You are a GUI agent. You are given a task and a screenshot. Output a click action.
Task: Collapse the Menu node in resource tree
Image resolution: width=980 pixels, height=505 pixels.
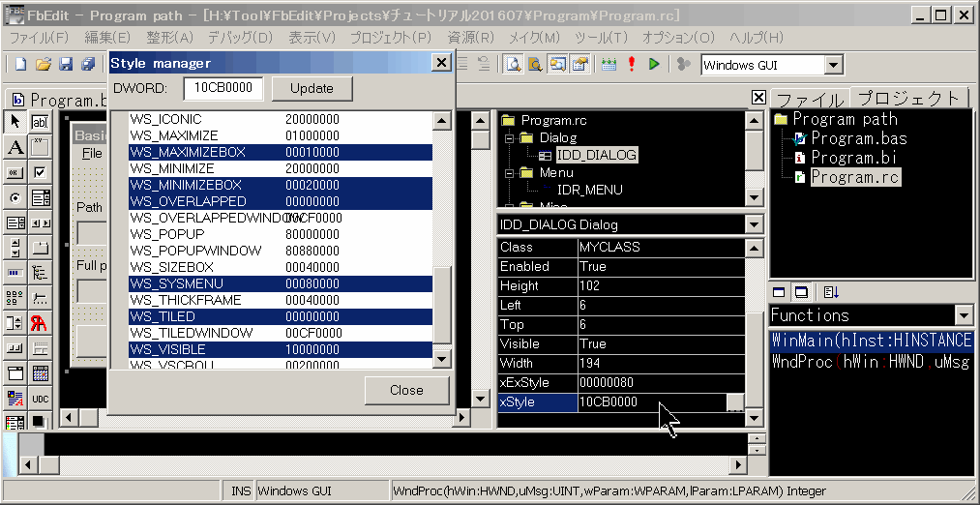(508, 173)
